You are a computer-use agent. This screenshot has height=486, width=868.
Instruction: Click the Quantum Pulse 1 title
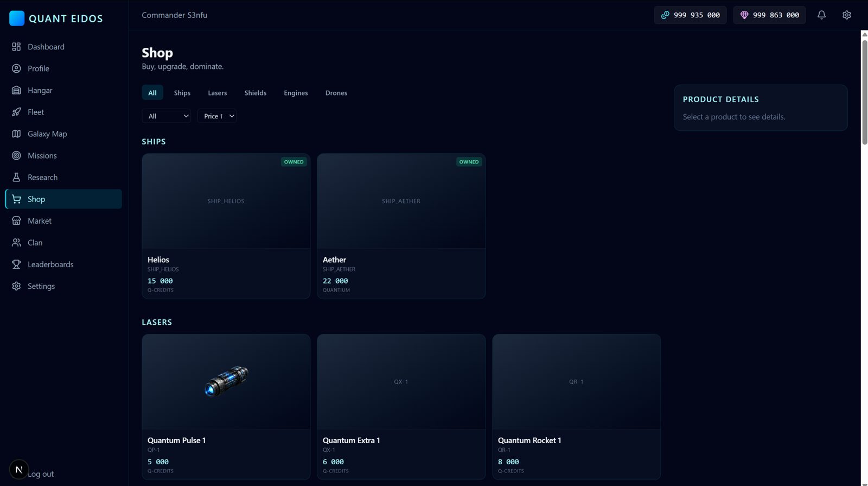point(176,440)
